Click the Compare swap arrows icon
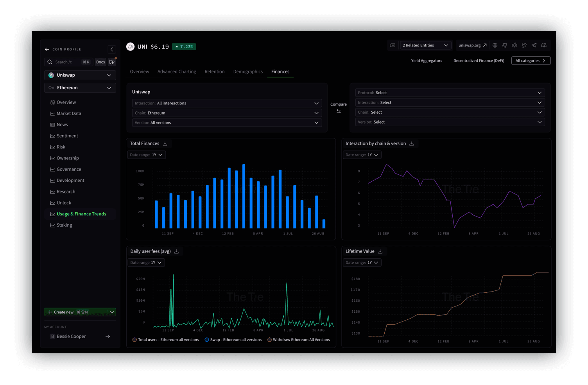The image size is (588, 385). (339, 111)
